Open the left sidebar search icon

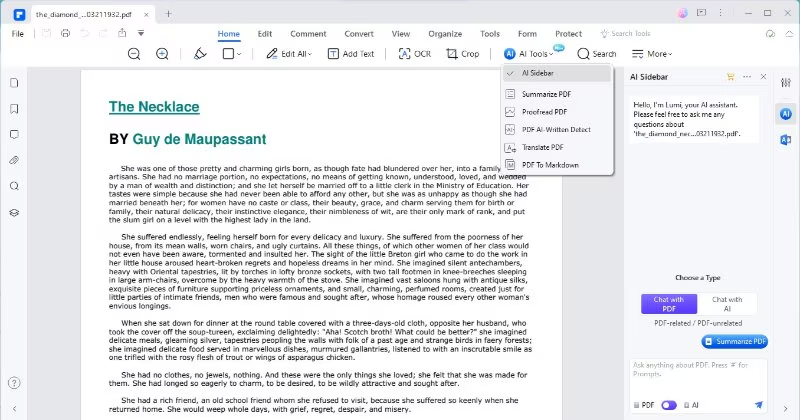point(14,186)
